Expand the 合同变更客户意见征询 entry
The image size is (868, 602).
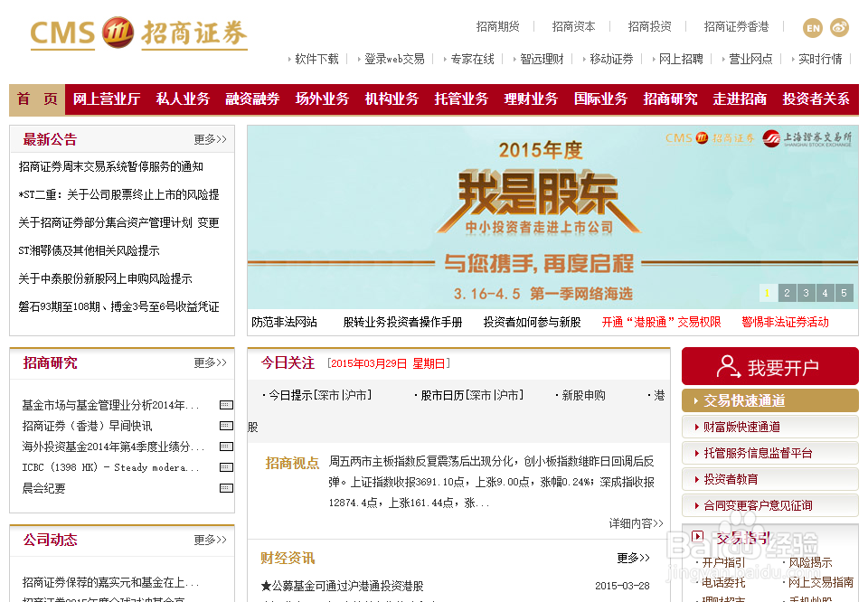click(770, 505)
